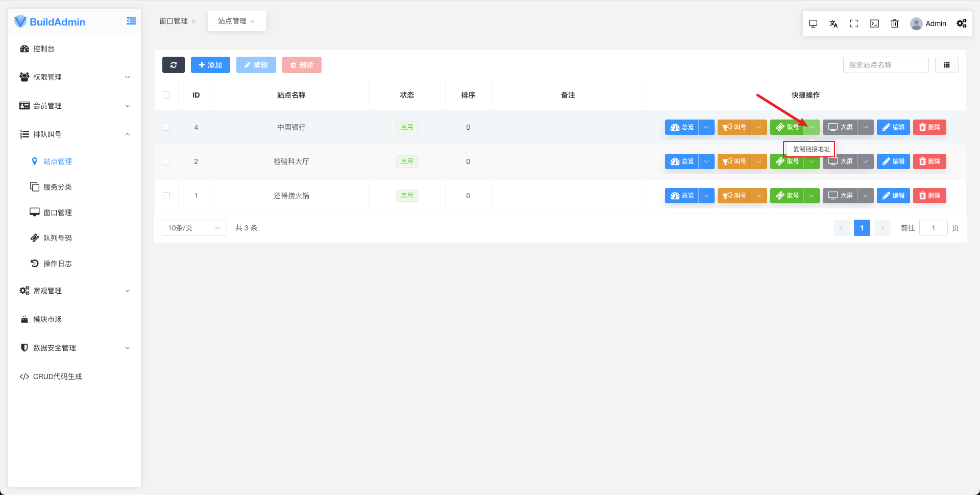Screen dimensions: 980x495
Task: Switch language using the translate icon
Action: click(x=834, y=23)
